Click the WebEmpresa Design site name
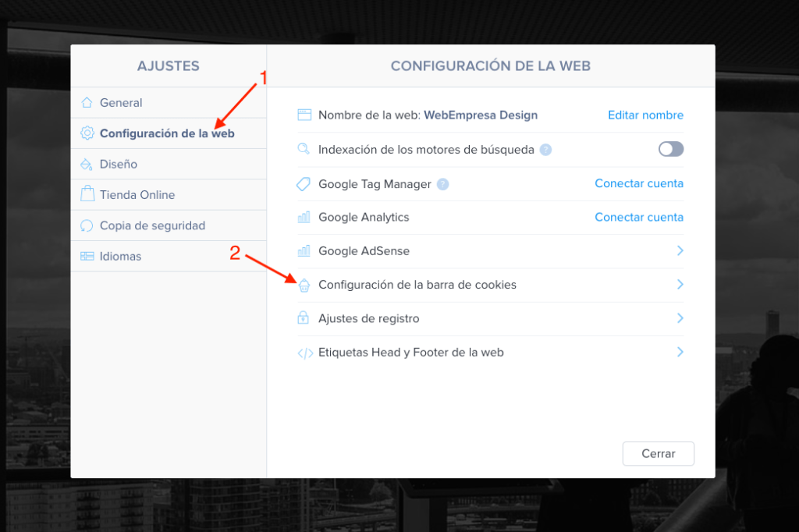This screenshot has height=532, width=799. 481,115
